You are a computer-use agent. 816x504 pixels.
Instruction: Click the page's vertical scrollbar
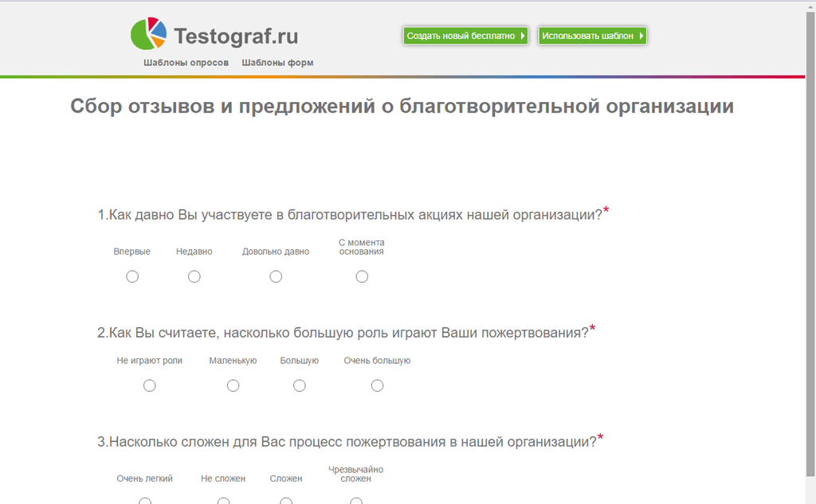click(x=810, y=239)
